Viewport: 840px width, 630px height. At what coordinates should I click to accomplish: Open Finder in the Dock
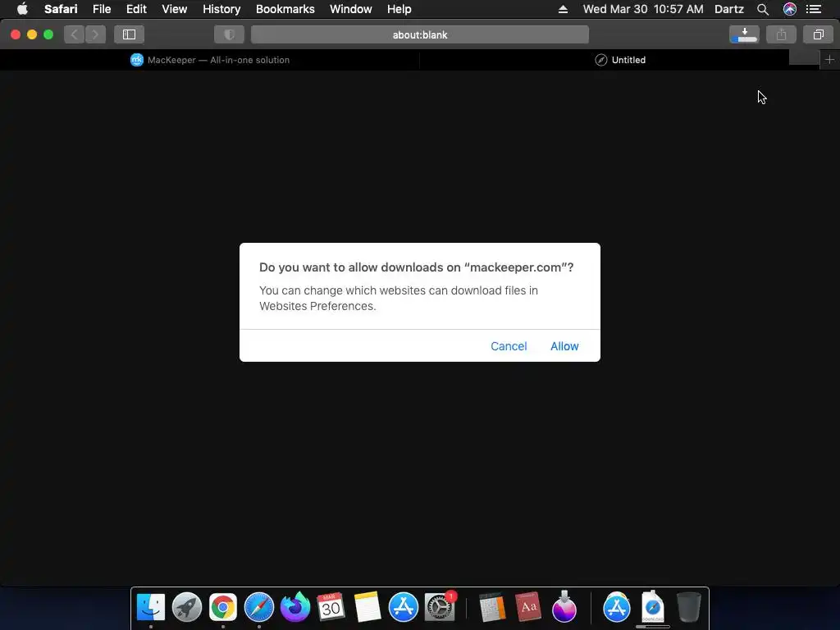(151, 607)
